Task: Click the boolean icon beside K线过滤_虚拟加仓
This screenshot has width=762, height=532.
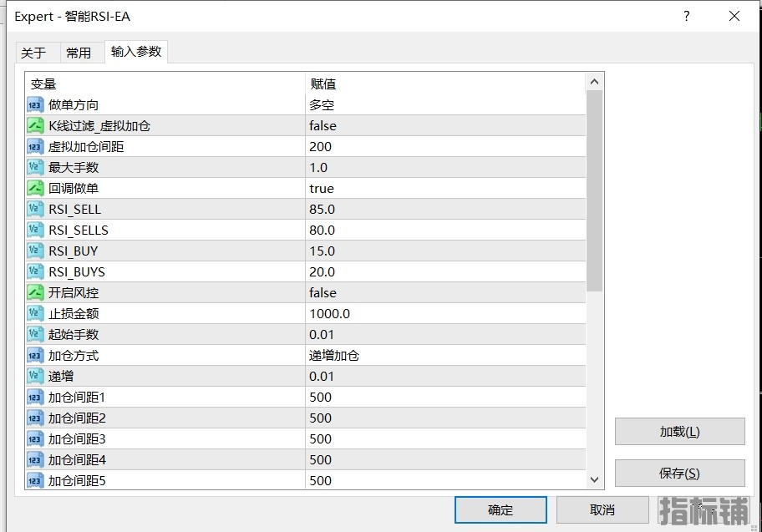Action: pos(35,125)
